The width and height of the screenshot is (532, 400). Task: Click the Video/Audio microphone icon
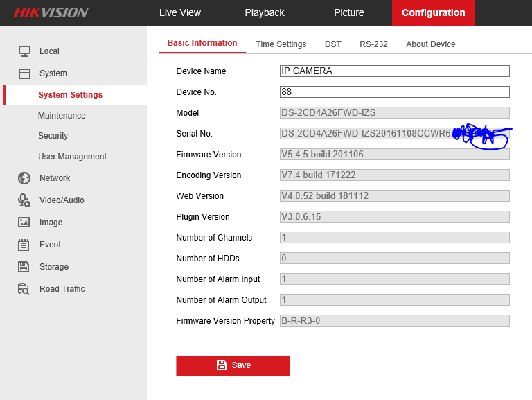click(x=24, y=200)
